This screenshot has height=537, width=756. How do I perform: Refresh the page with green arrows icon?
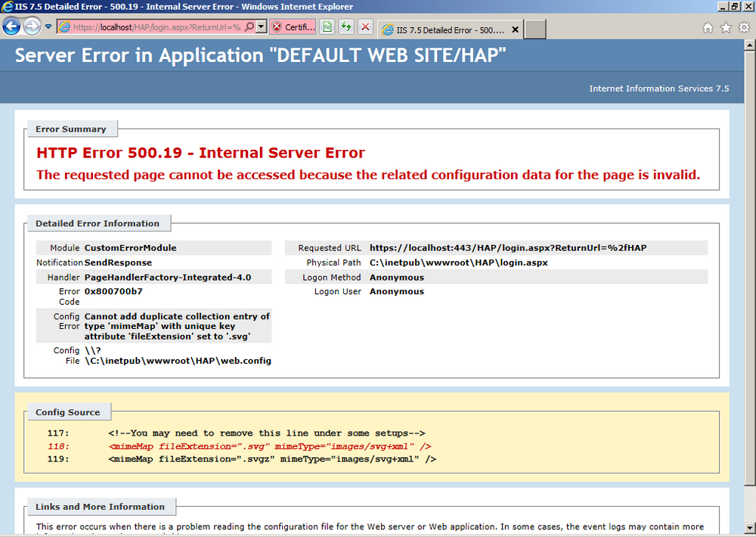[346, 27]
